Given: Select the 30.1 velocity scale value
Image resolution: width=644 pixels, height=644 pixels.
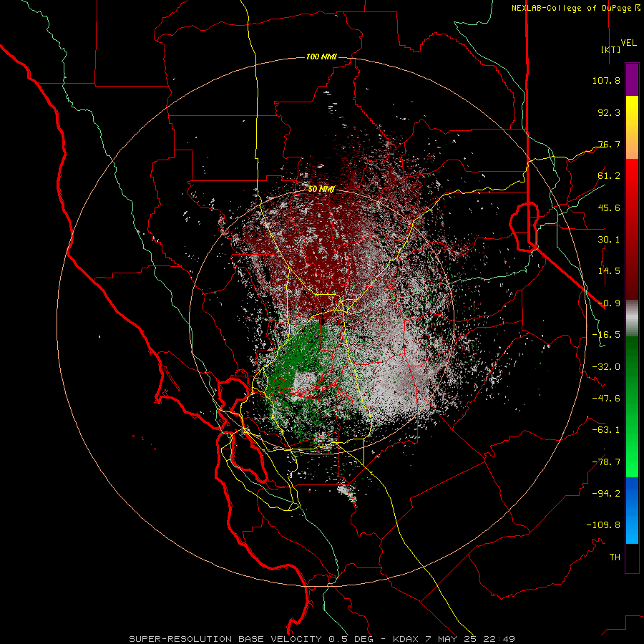Looking at the screenshot, I should click(x=609, y=240).
